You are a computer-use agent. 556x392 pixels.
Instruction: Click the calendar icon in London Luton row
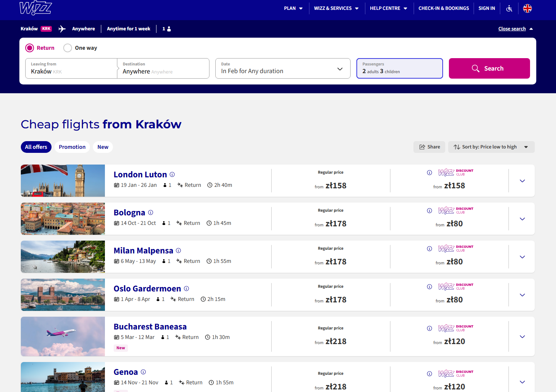coord(117,185)
